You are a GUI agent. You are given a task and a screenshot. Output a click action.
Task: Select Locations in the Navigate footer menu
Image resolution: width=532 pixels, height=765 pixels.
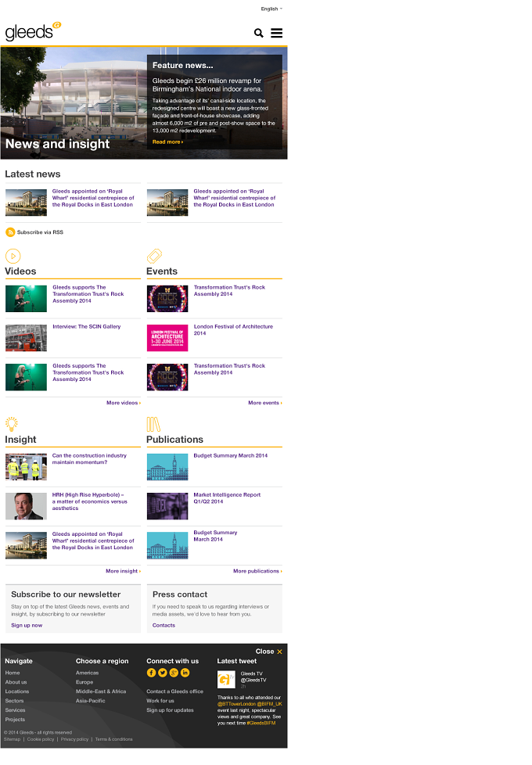pyautogui.click(x=17, y=691)
